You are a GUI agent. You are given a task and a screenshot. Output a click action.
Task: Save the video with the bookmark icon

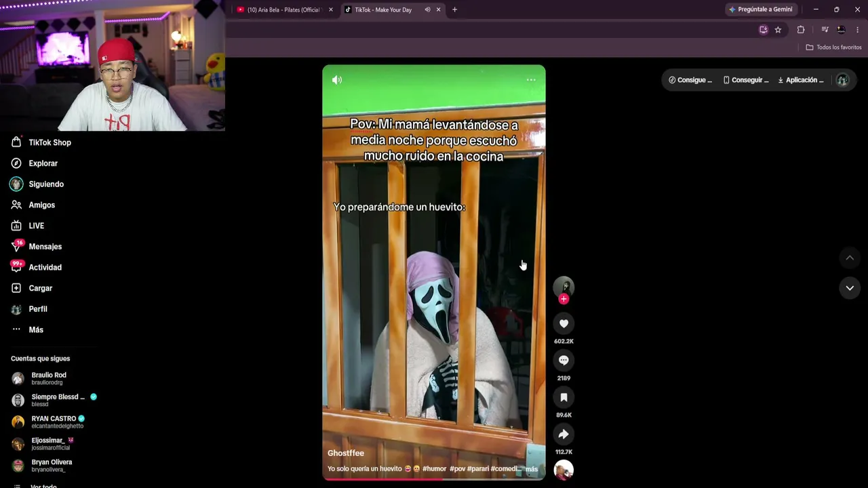click(564, 397)
